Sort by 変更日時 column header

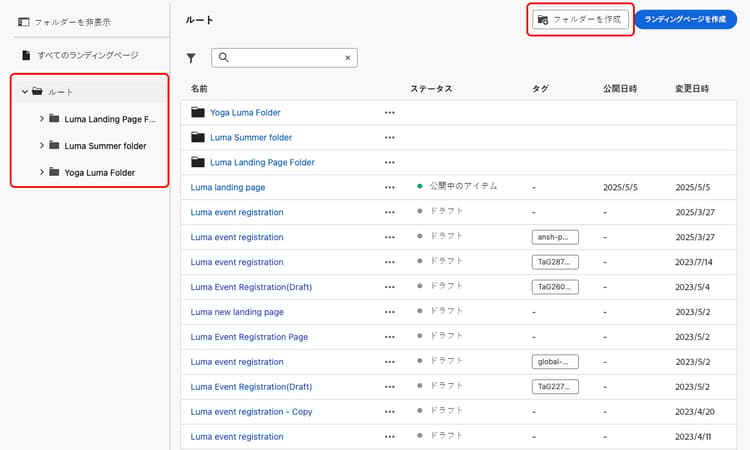692,88
